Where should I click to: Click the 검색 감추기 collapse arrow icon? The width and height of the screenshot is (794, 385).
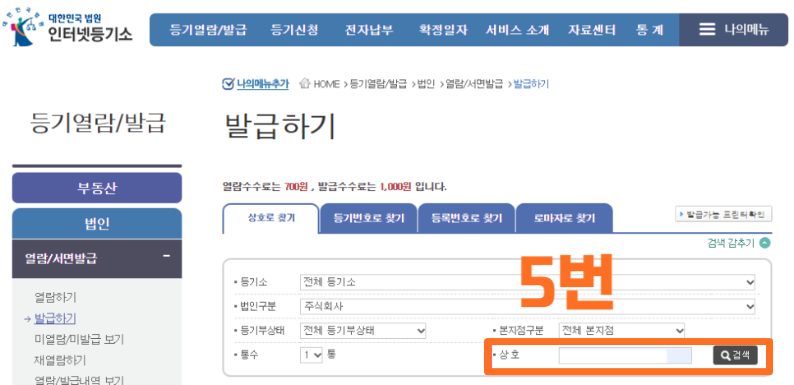tap(765, 243)
